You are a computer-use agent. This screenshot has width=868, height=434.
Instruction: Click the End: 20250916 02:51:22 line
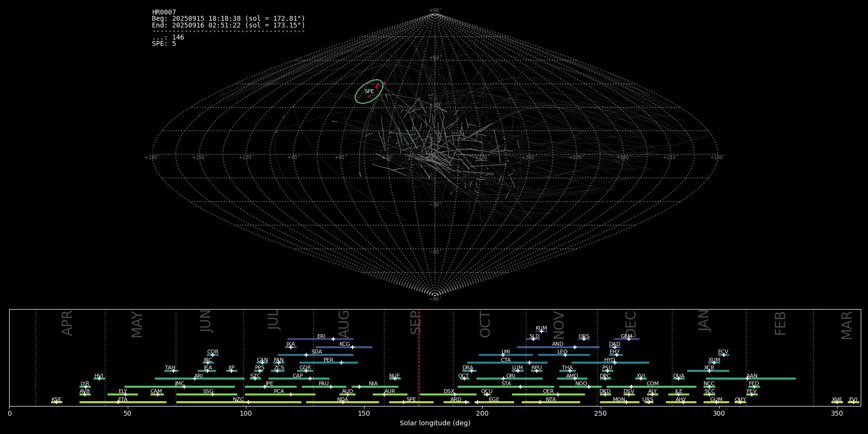(229, 25)
